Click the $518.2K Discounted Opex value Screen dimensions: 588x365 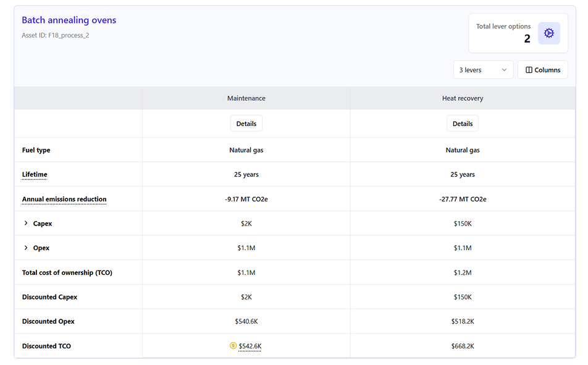coord(463,322)
